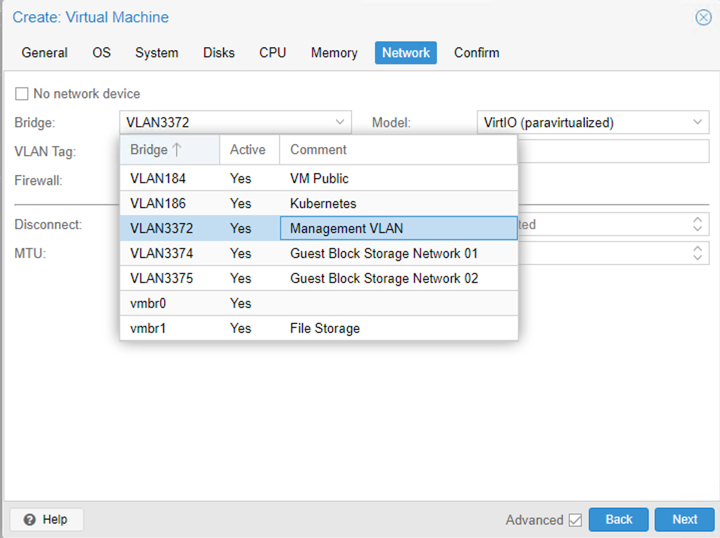
Task: Open the Model dropdown
Action: coord(698,123)
